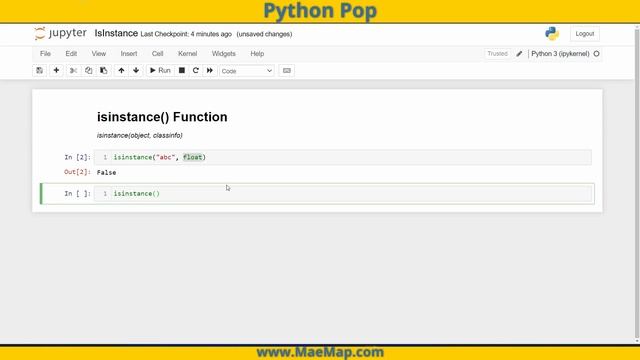Viewport: 640px width, 360px height.
Task: Open the Kernel menu
Action: pos(188,53)
